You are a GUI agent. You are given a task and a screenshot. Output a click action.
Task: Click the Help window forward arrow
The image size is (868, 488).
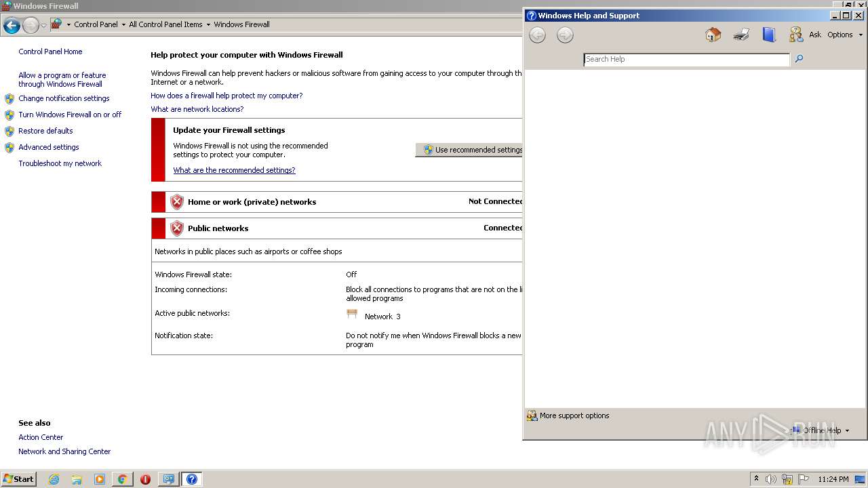coord(565,35)
